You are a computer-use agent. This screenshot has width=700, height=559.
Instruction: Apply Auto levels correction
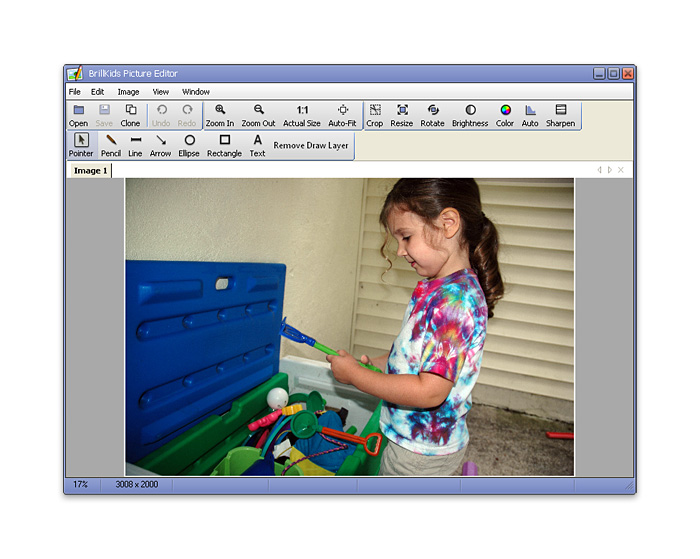[530, 116]
